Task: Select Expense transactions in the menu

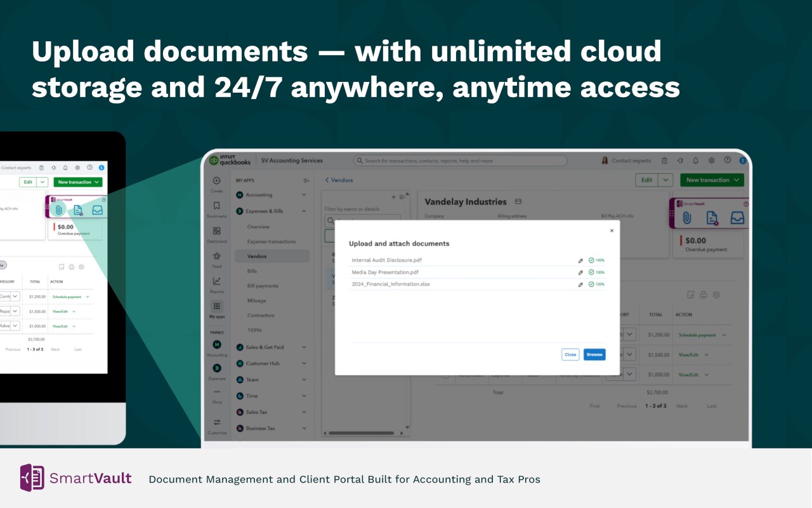Action: click(x=272, y=241)
